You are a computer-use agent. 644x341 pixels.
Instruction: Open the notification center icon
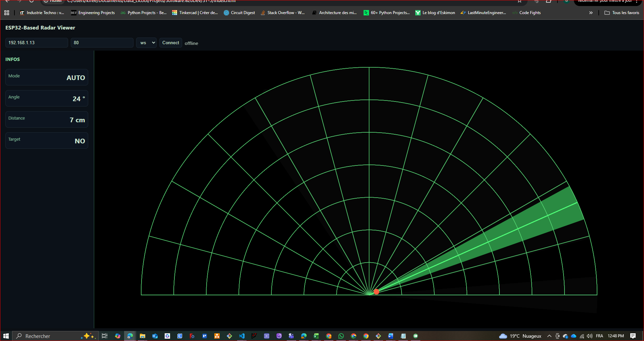click(633, 336)
